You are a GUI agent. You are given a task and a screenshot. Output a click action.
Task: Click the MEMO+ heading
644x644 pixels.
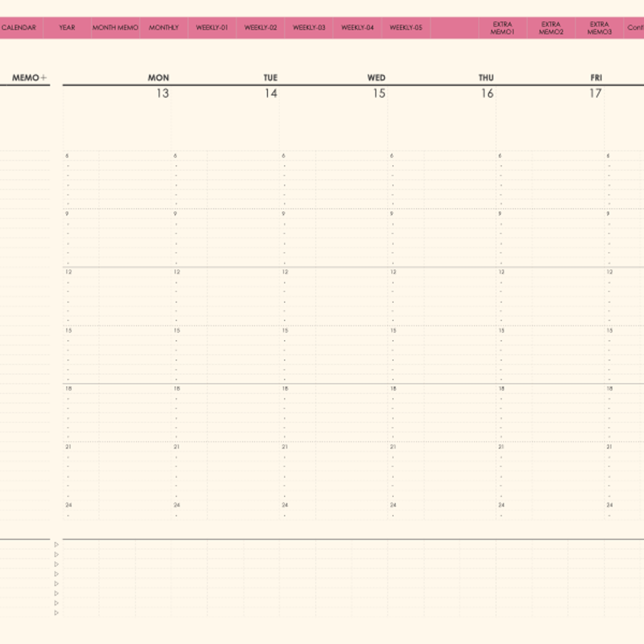(x=29, y=78)
